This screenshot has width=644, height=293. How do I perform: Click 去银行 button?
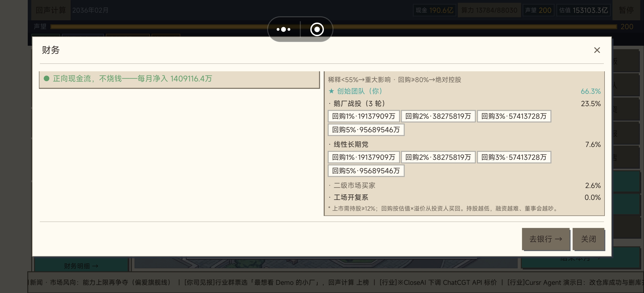click(546, 239)
